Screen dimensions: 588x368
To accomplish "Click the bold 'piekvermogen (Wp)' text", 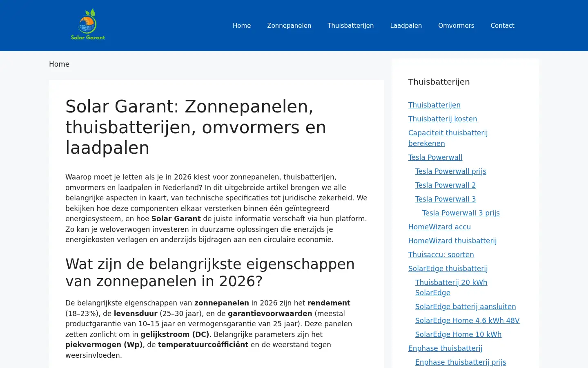I will point(104,345).
